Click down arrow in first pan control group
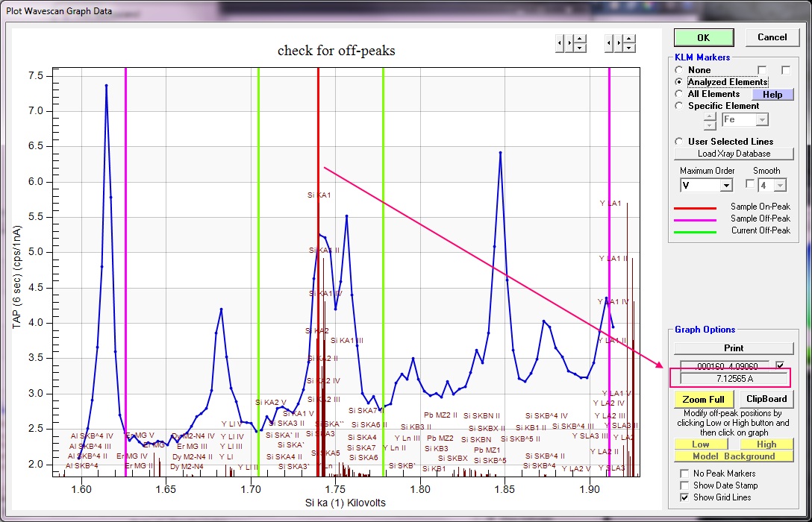Image resolution: width=812 pixels, height=522 pixels. (580, 48)
